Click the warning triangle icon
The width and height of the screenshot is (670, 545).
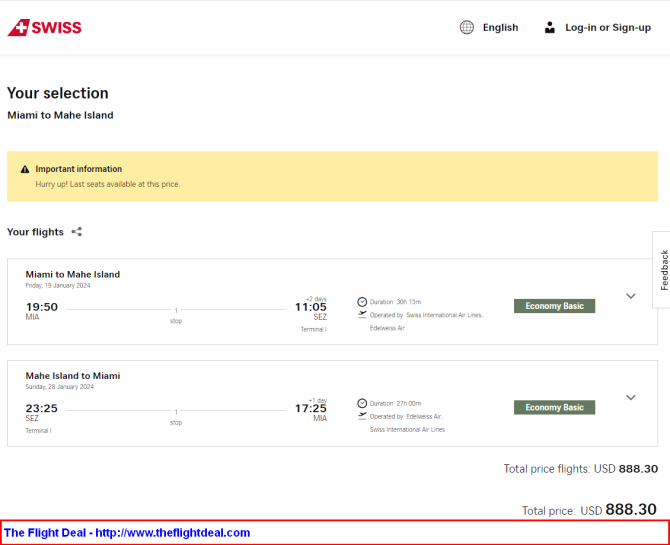[25, 169]
